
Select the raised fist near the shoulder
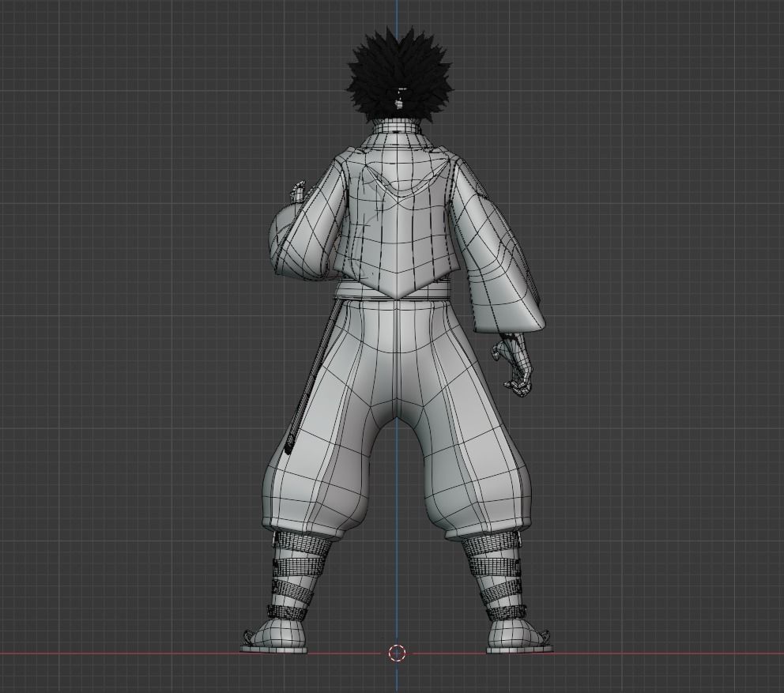click(x=300, y=191)
